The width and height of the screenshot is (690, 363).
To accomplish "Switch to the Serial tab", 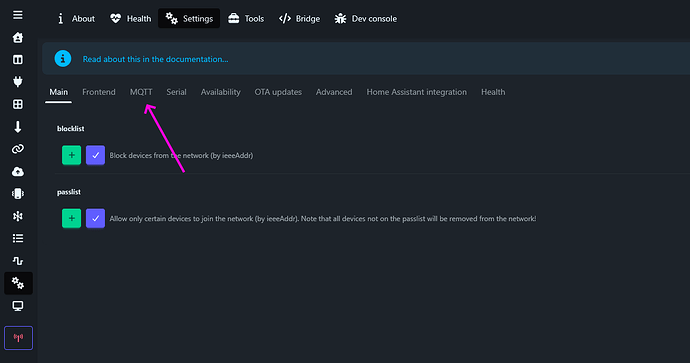I will [176, 92].
